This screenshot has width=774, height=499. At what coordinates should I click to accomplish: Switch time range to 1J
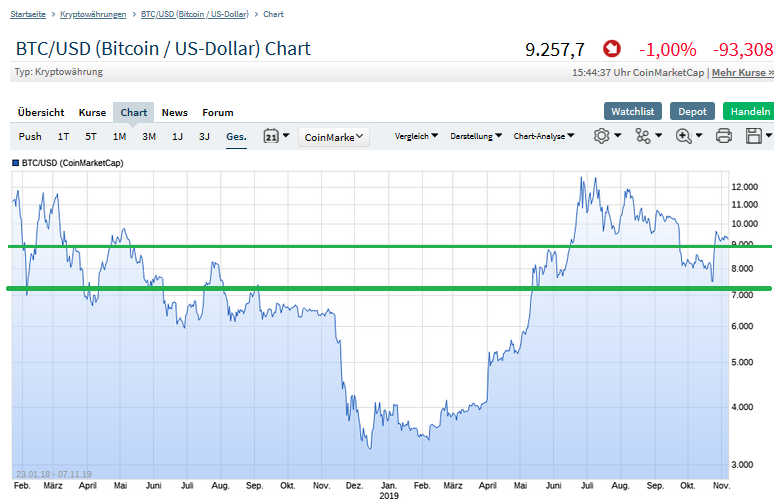click(x=177, y=136)
